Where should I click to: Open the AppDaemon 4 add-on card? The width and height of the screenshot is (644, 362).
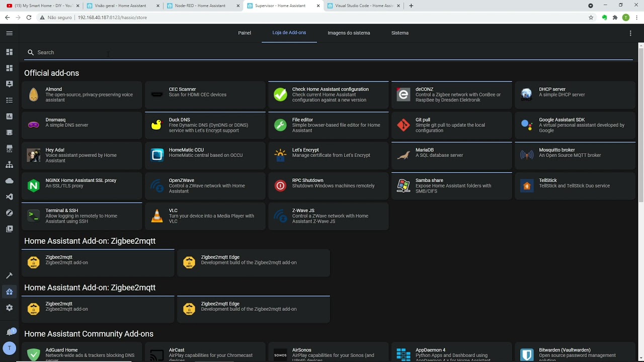click(452, 352)
